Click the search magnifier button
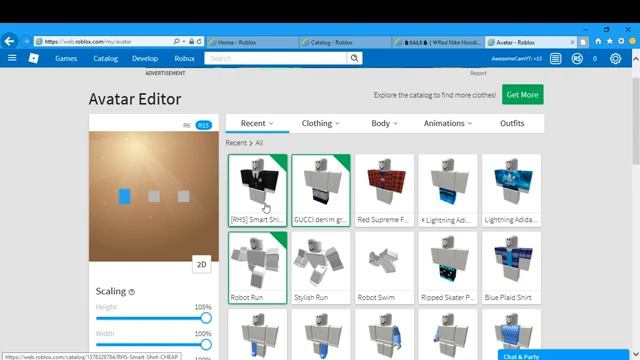The height and width of the screenshot is (360, 640). [x=354, y=58]
